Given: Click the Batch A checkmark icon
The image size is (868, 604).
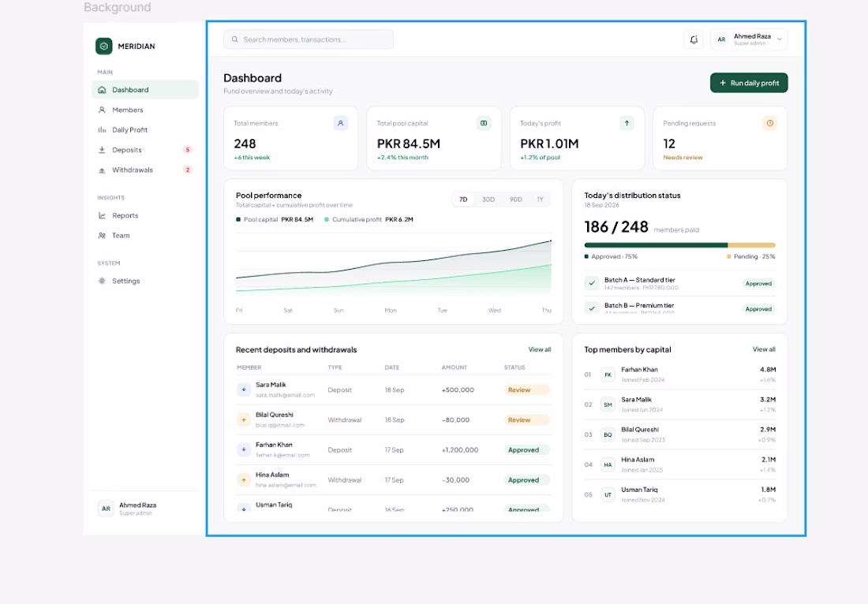Looking at the screenshot, I should tap(592, 283).
